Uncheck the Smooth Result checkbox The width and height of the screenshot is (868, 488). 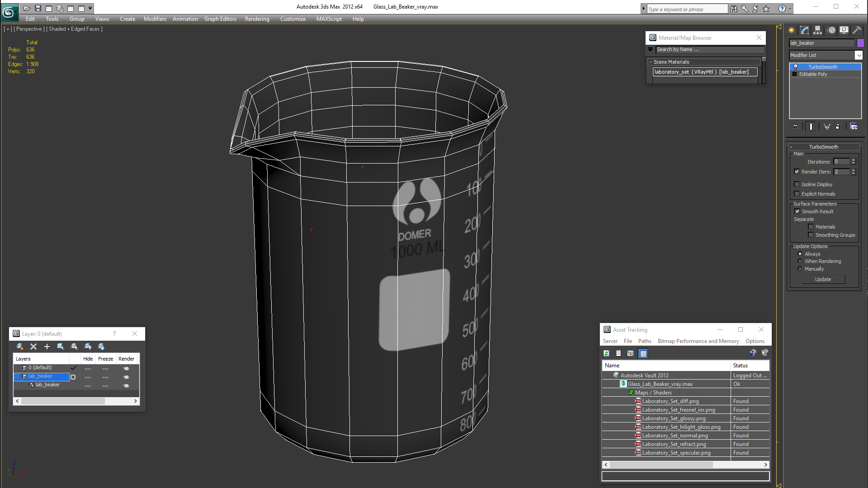pyautogui.click(x=797, y=211)
